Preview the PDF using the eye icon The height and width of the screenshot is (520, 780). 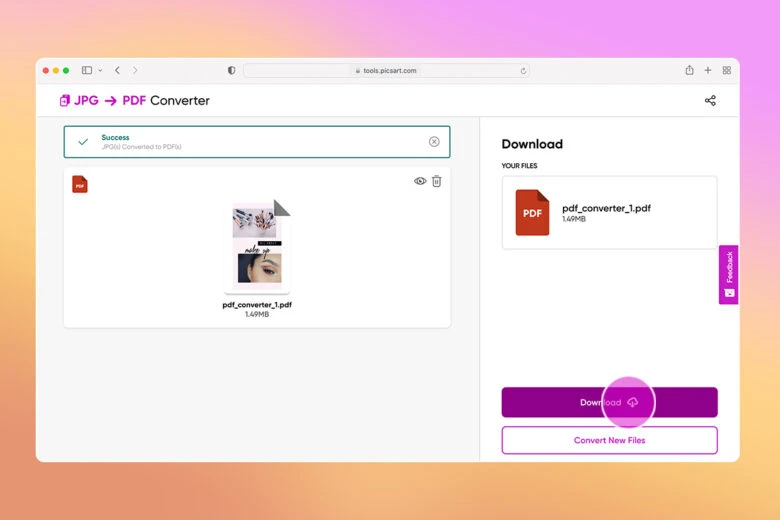[x=420, y=181]
